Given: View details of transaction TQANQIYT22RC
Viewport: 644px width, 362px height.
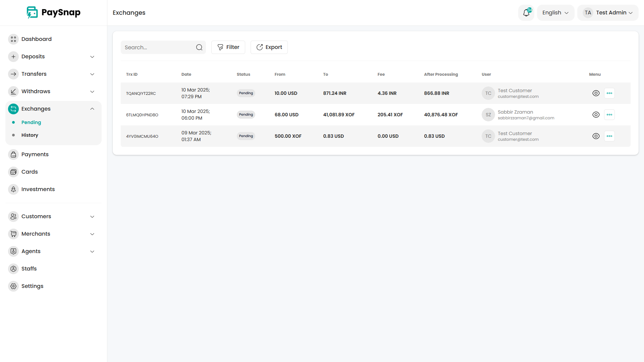Looking at the screenshot, I should 596,93.
